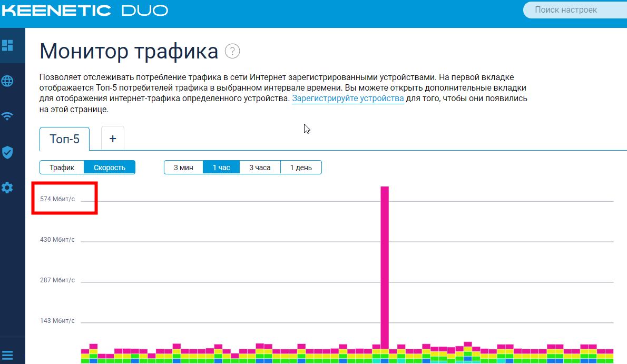Click the tall magenta spike bar in chart
This screenshot has height=364, width=627.
(385, 267)
